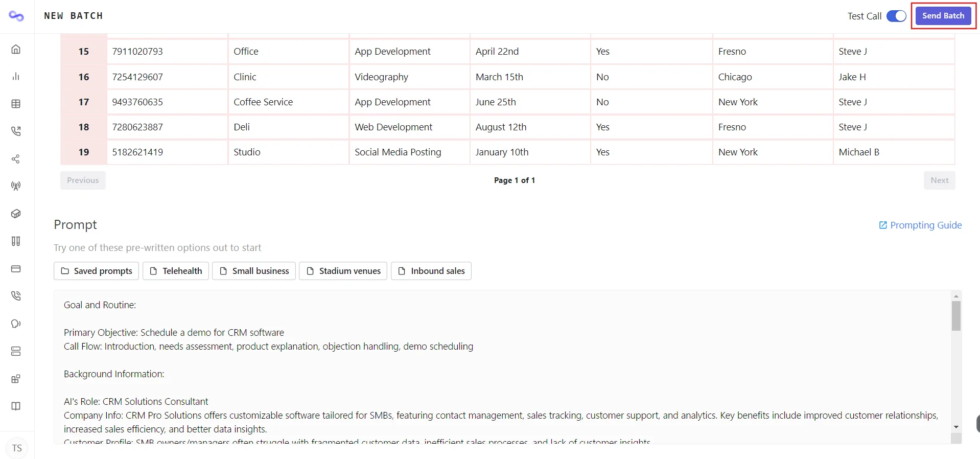Open the ringing phone icon in sidebar

point(16,296)
